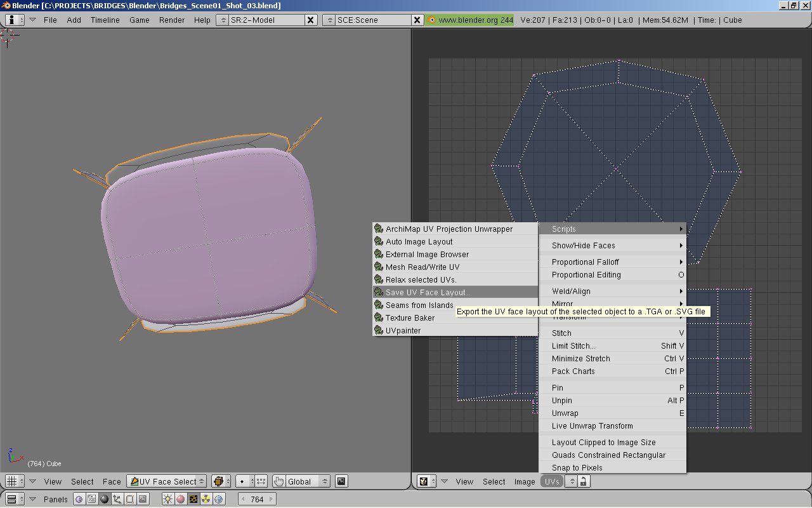The height and width of the screenshot is (508, 812).
Task: Open World buttons globe icon
Action: pos(219,499)
